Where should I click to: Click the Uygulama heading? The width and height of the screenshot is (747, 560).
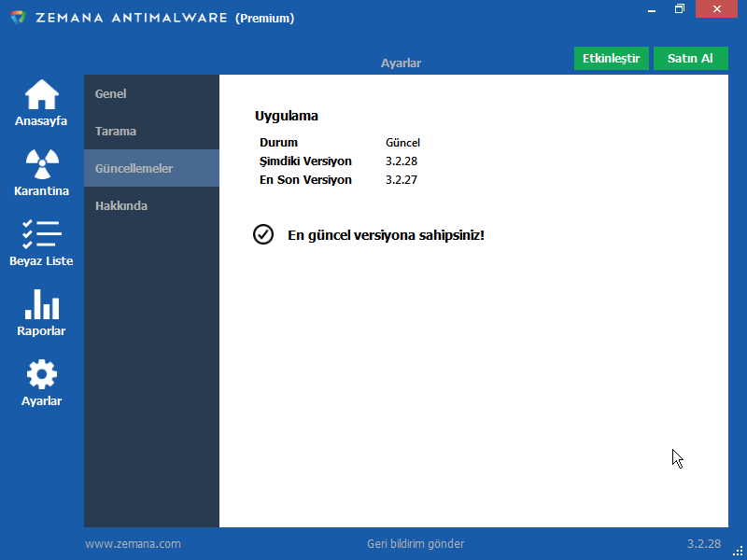pos(287,116)
